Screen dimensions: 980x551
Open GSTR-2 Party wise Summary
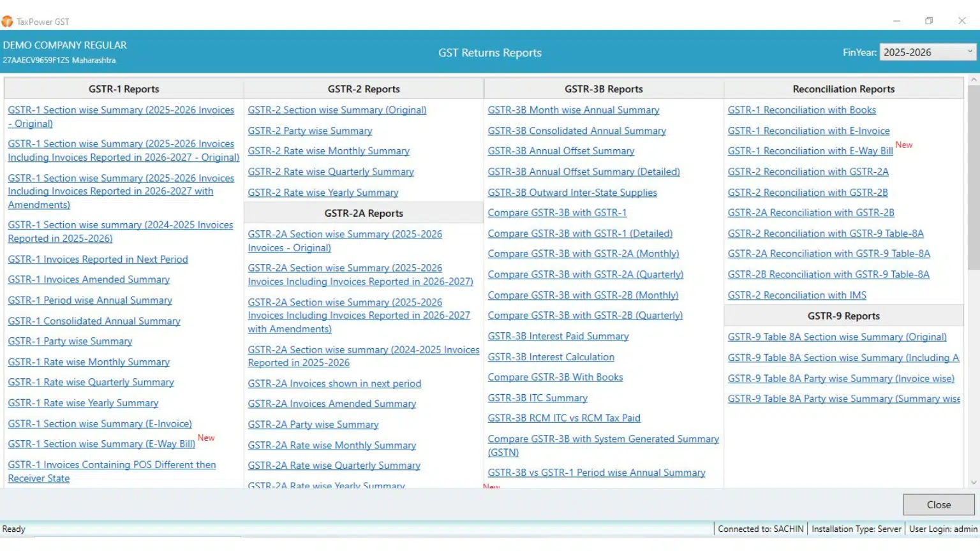coord(310,131)
